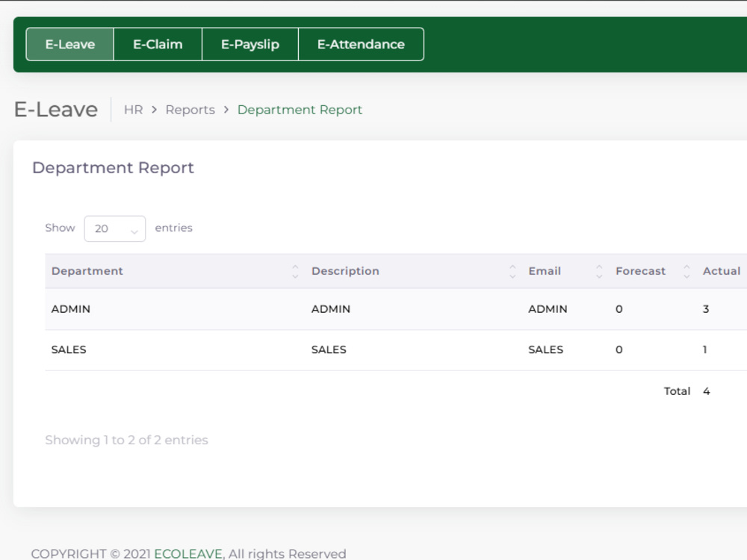Click the SALES row forecast value 0

(619, 349)
